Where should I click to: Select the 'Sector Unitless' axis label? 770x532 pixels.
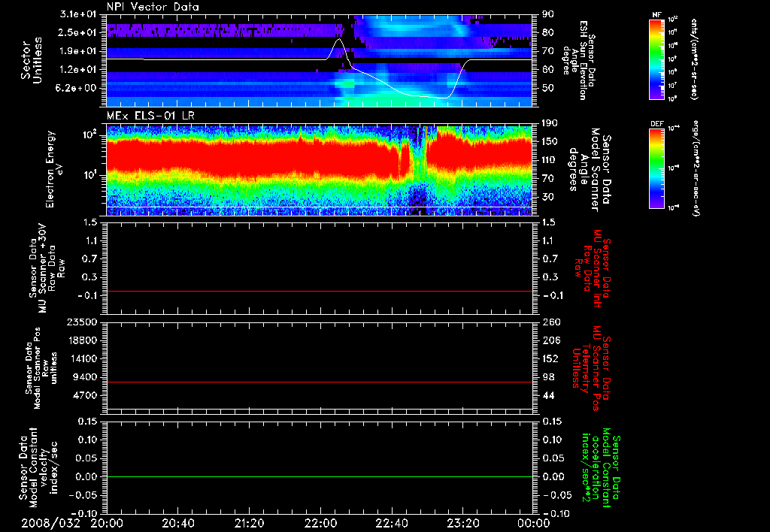(x=32, y=60)
